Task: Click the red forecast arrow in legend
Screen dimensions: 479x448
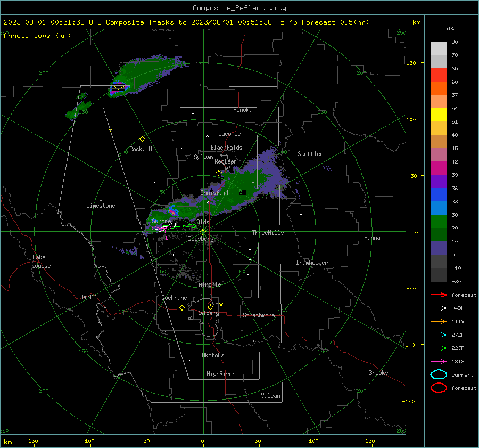Action: 439,295
